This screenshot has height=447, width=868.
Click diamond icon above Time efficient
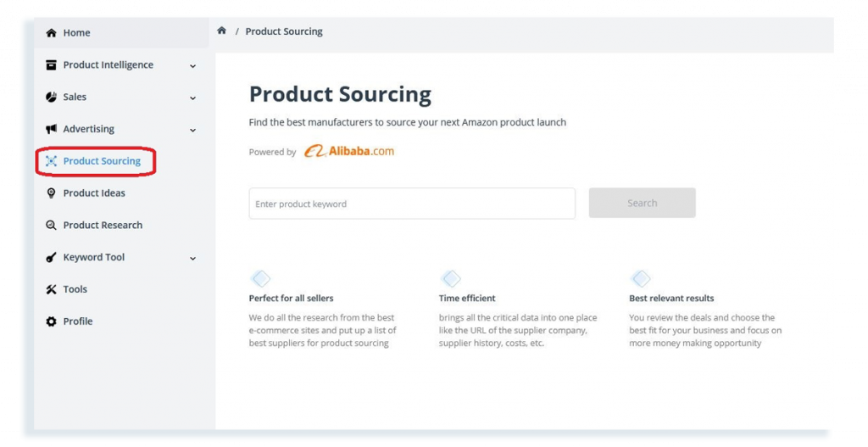point(451,278)
